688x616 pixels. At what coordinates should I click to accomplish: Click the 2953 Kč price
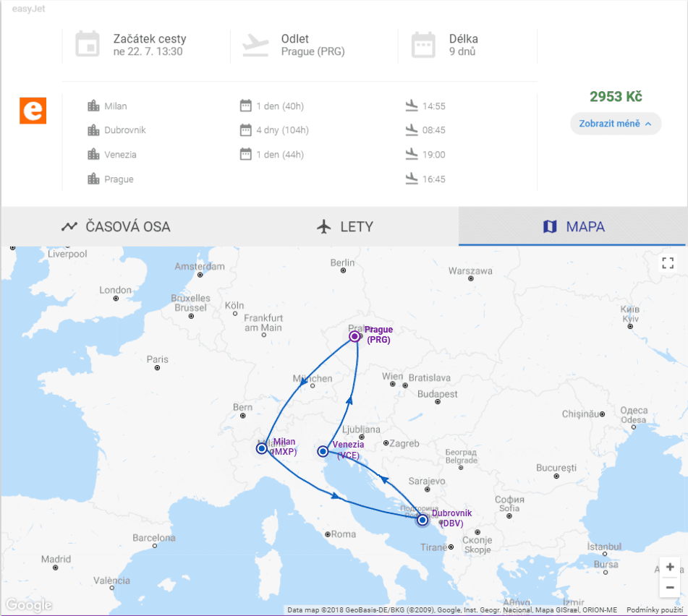pos(616,96)
